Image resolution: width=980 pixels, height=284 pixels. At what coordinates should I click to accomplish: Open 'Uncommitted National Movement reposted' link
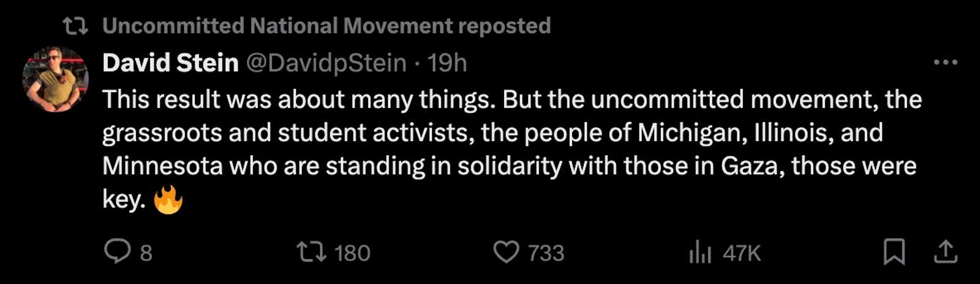(326, 26)
